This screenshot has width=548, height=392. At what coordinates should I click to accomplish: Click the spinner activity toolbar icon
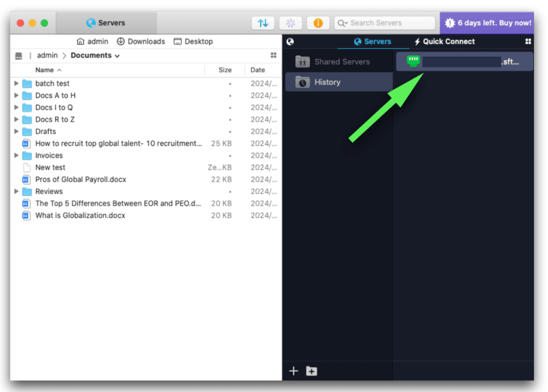tap(290, 23)
